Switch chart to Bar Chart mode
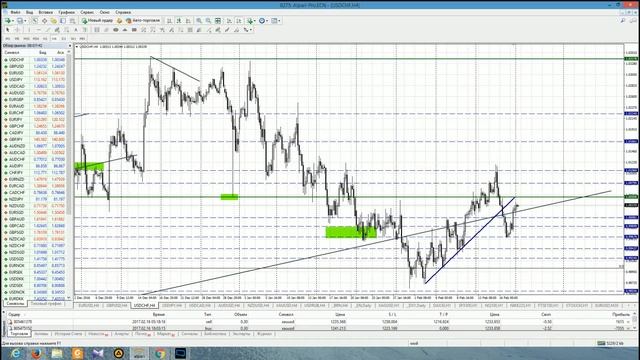The height and width of the screenshot is (360, 640). [169, 20]
